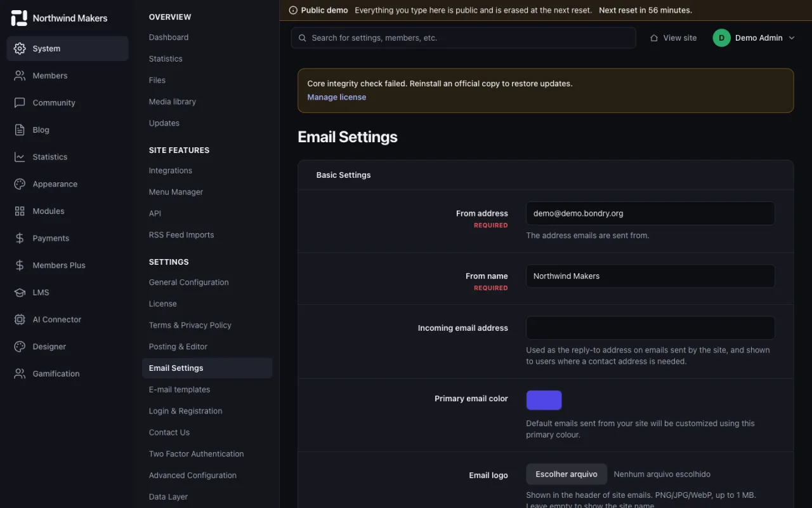Open RSS Feed Imports page

point(181,235)
